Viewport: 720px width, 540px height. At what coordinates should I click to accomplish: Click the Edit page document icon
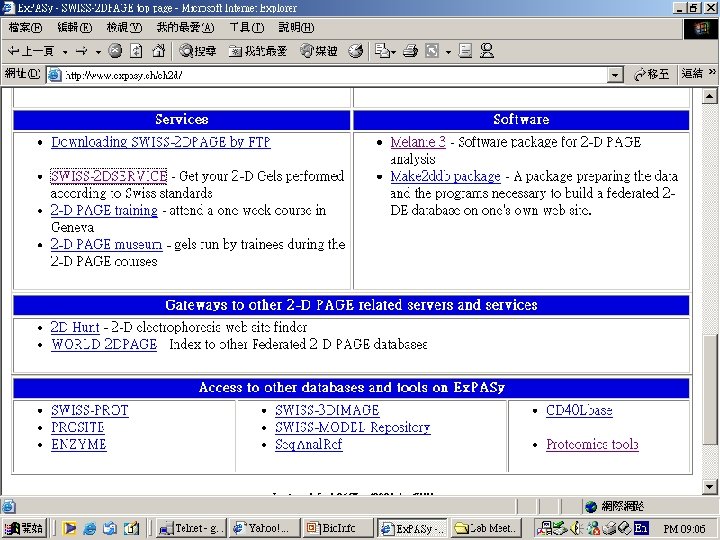[465, 51]
